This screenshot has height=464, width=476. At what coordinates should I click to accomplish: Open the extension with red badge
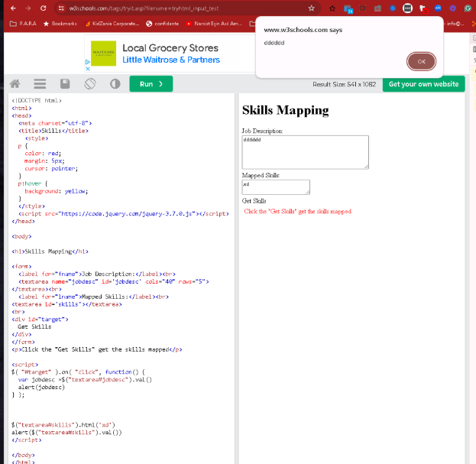423,9
